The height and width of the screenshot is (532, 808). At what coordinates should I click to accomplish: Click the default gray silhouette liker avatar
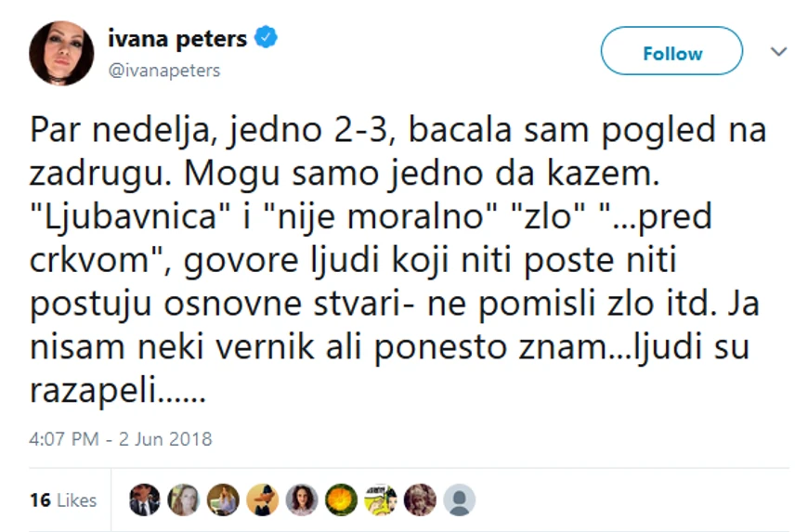460,500
